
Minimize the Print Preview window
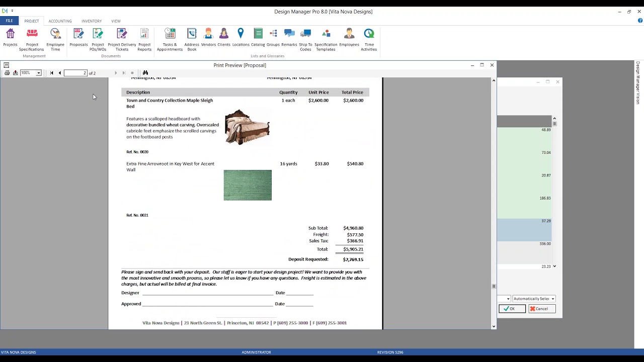(x=472, y=65)
